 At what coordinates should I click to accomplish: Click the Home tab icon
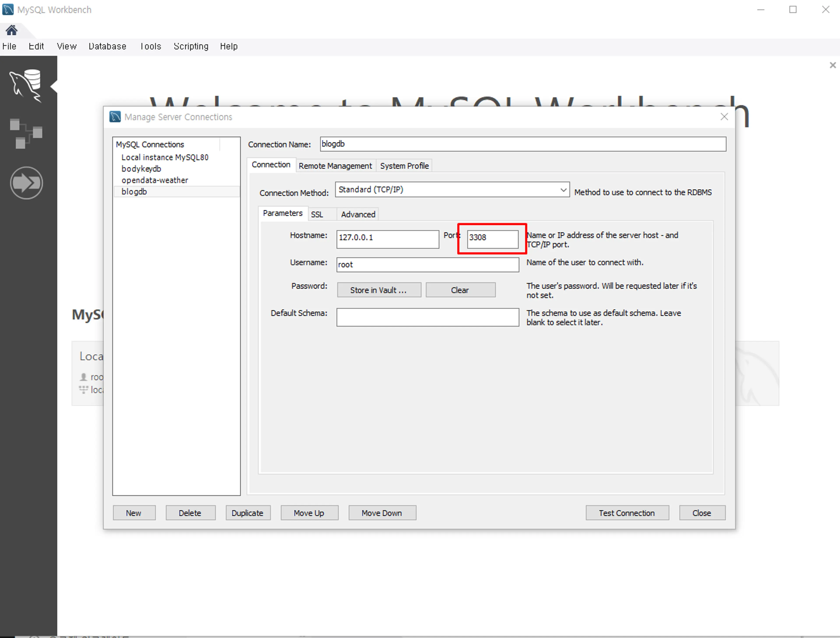11,30
